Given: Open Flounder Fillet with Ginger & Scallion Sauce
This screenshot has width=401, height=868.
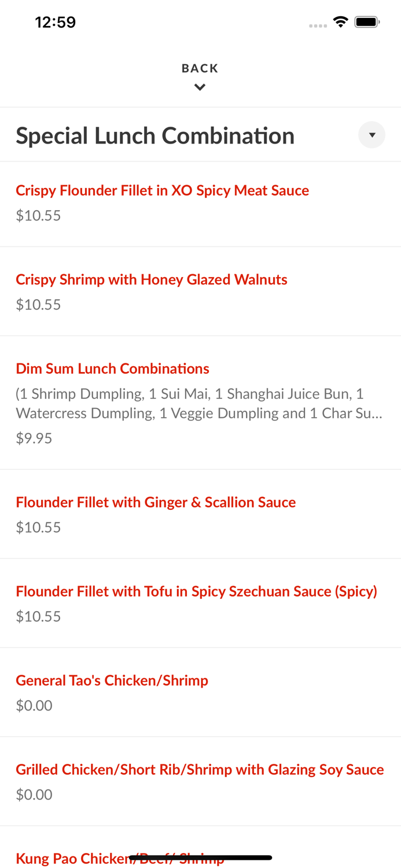Looking at the screenshot, I should tap(156, 502).
